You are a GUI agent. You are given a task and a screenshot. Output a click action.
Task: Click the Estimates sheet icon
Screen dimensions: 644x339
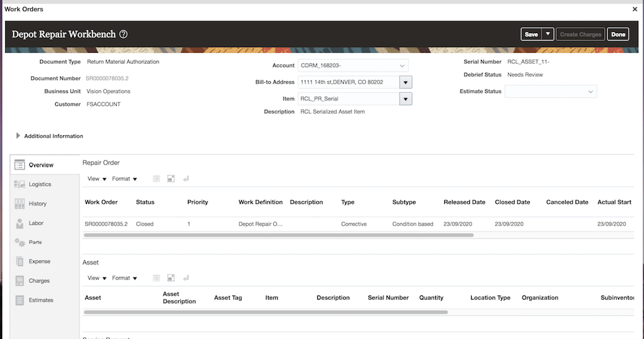click(x=19, y=300)
